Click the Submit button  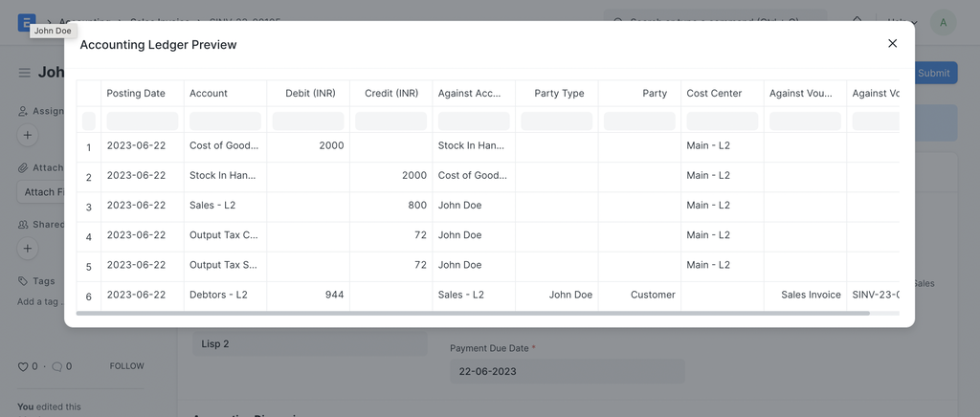tap(936, 73)
